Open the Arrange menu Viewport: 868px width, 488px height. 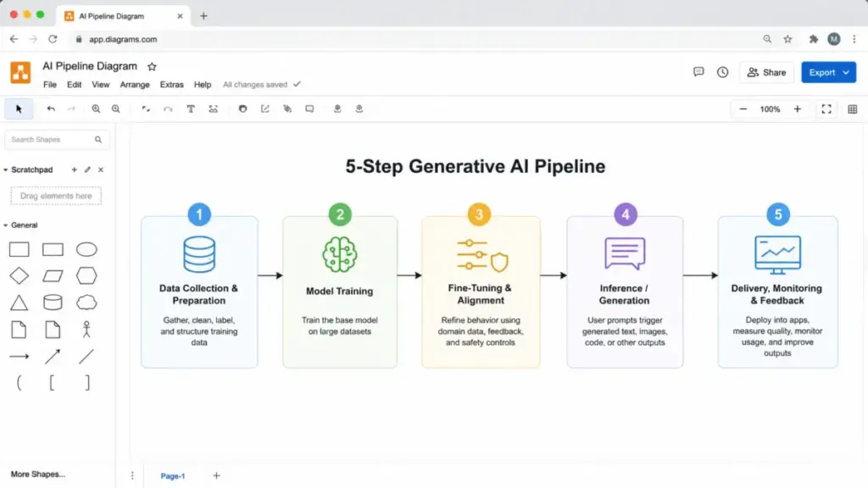[x=135, y=85]
